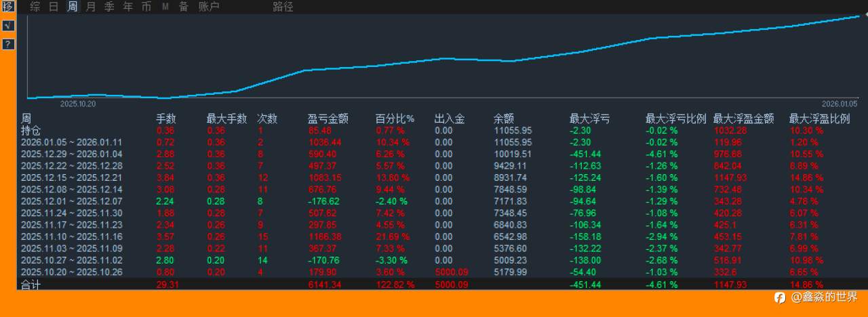
Task: Select week row 2025.11.24 ~ 2025.11.30
Action: (x=71, y=213)
